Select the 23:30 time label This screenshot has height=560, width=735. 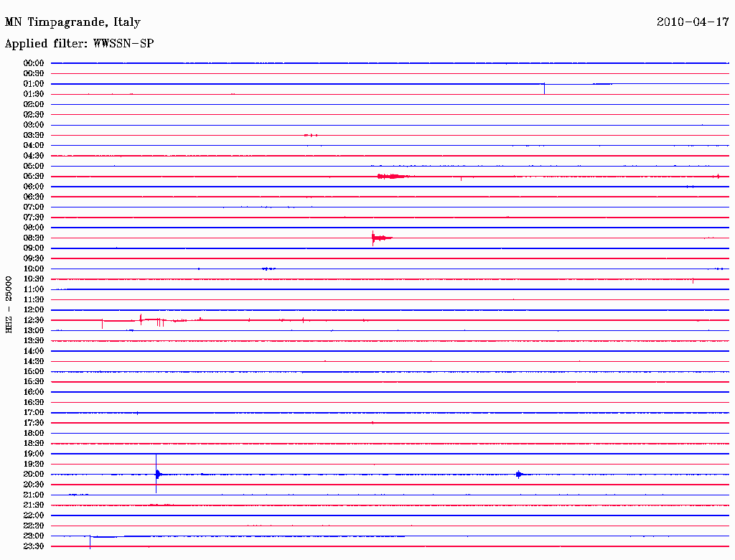(34, 546)
